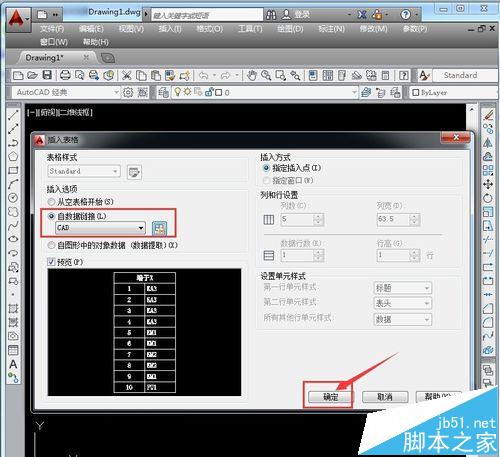
Task: Open the second row cell style dropdown
Action: click(403, 303)
